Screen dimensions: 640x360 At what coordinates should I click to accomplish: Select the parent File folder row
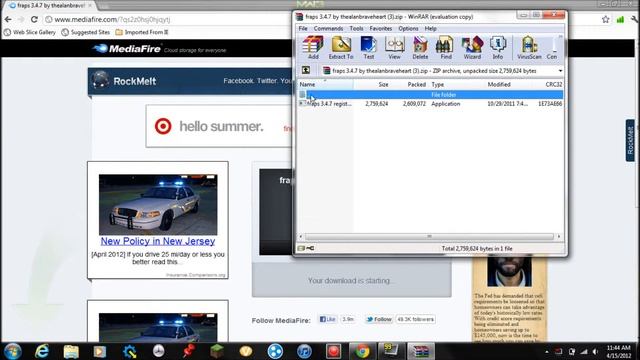point(430,95)
